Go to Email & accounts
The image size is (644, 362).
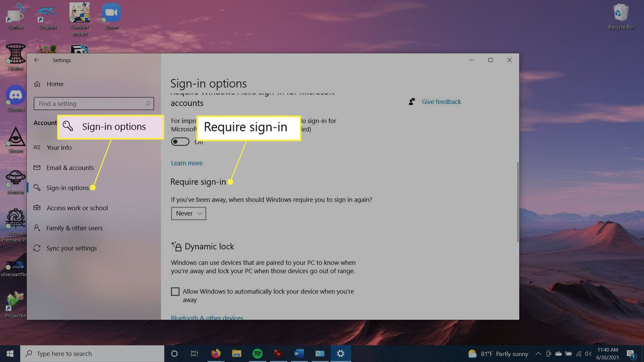click(70, 168)
